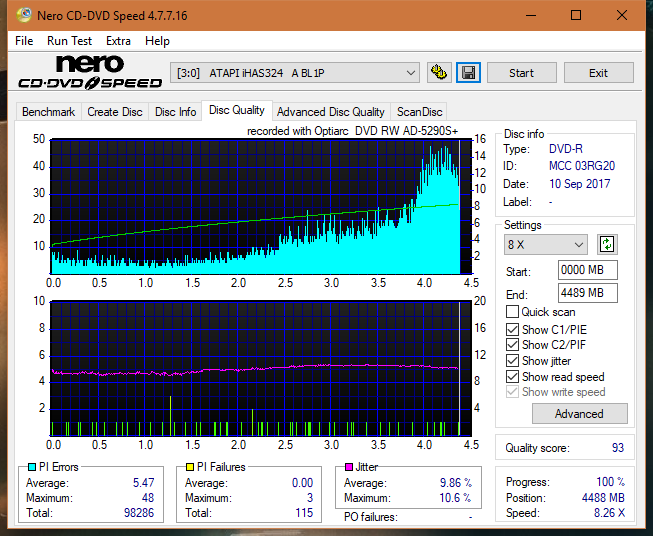653x536 pixels.
Task: Click the green refresh speed icon in Settings
Action: (607, 244)
